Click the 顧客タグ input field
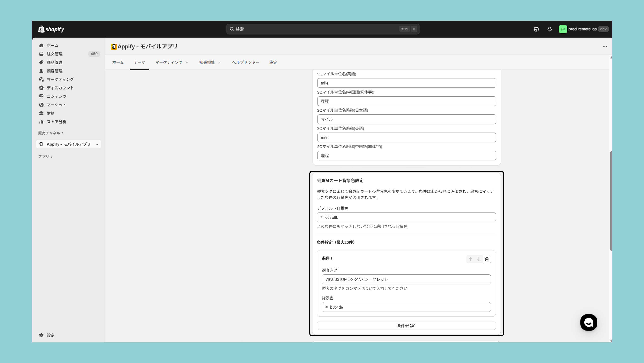Viewport: 644px width, 363px height. point(406,279)
